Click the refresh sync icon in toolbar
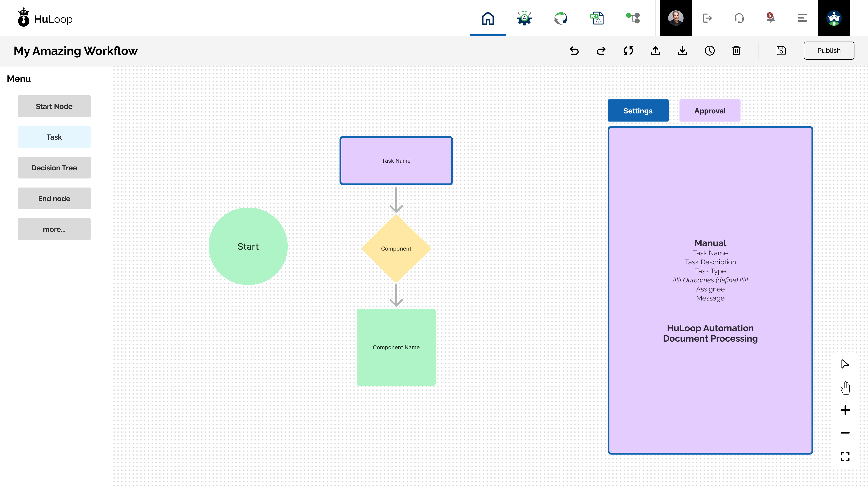The height and width of the screenshot is (488, 868). tap(628, 51)
